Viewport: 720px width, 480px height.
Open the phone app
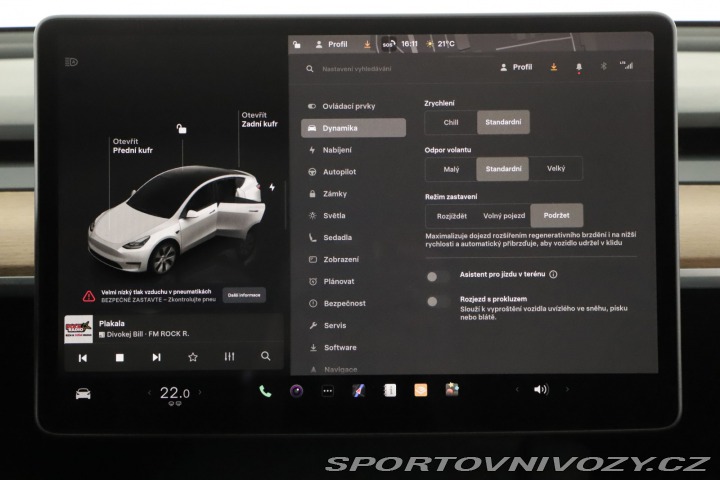(x=265, y=391)
